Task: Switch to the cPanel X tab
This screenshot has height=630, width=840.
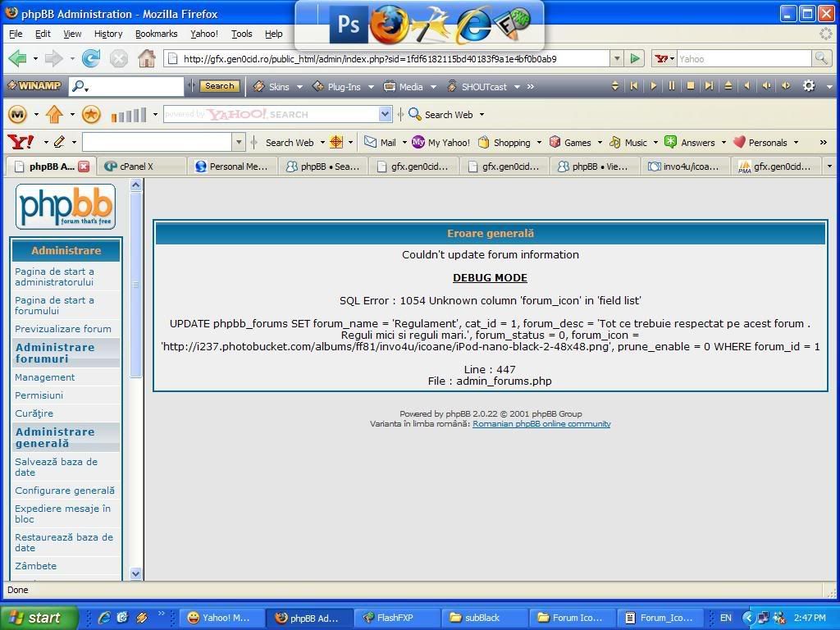Action: [142, 167]
